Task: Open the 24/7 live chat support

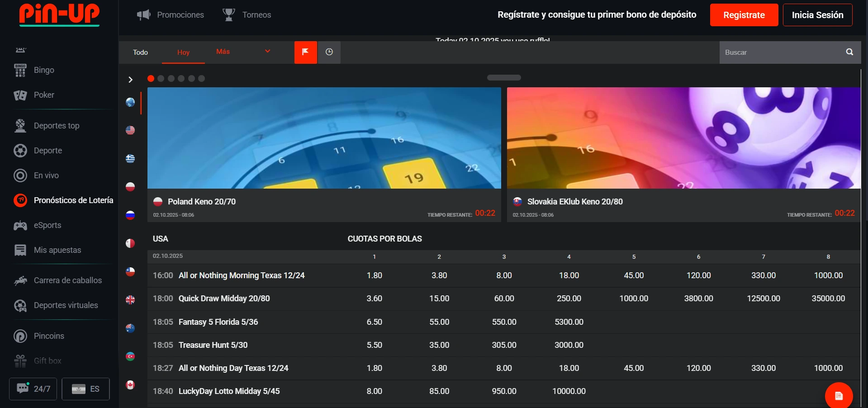Action: click(x=33, y=389)
